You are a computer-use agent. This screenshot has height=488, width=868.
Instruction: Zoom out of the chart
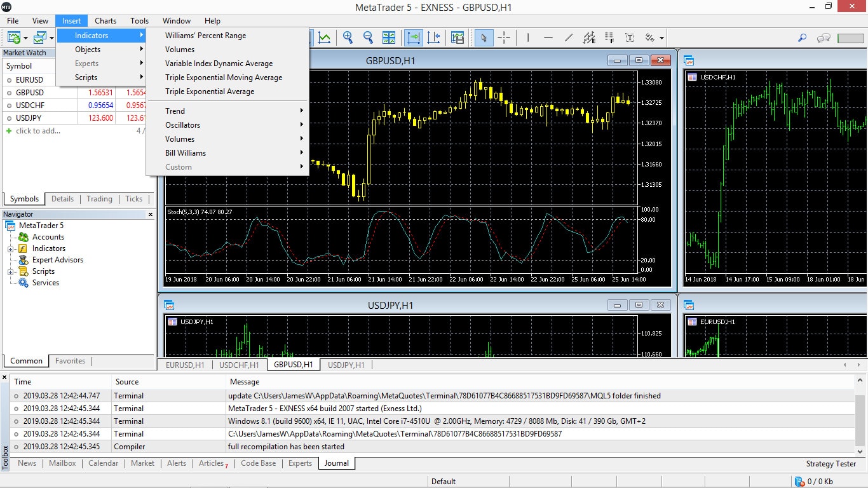click(x=369, y=37)
